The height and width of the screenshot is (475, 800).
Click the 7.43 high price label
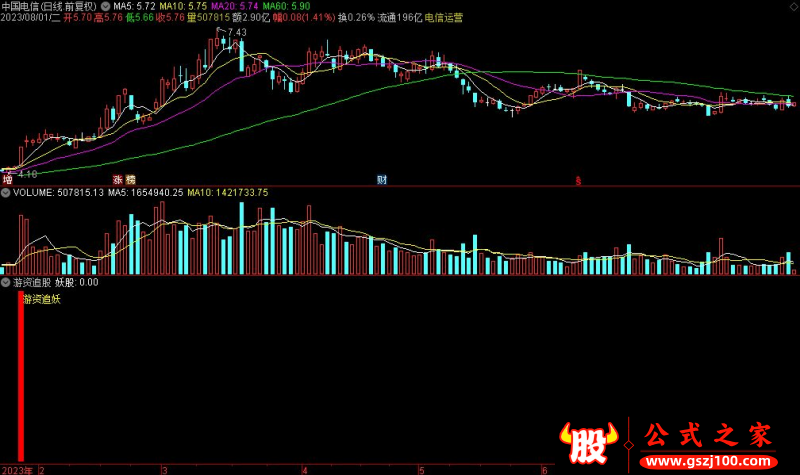click(237, 32)
